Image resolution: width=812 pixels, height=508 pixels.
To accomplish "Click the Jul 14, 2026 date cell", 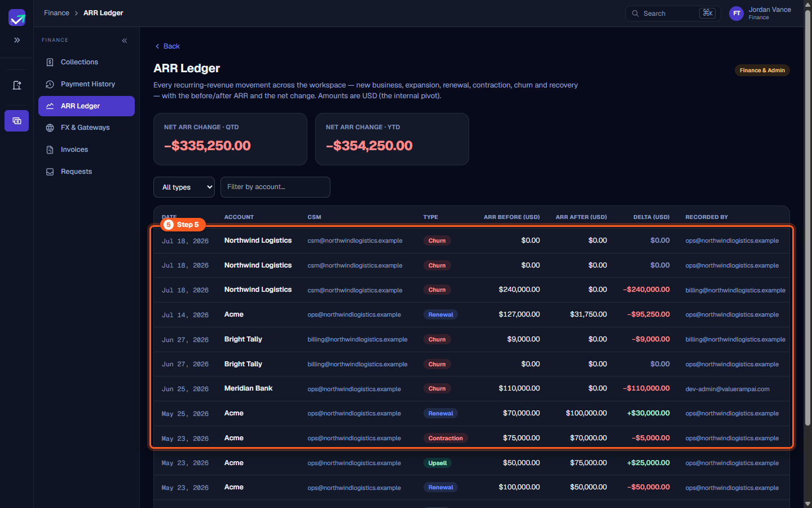I will (185, 316).
